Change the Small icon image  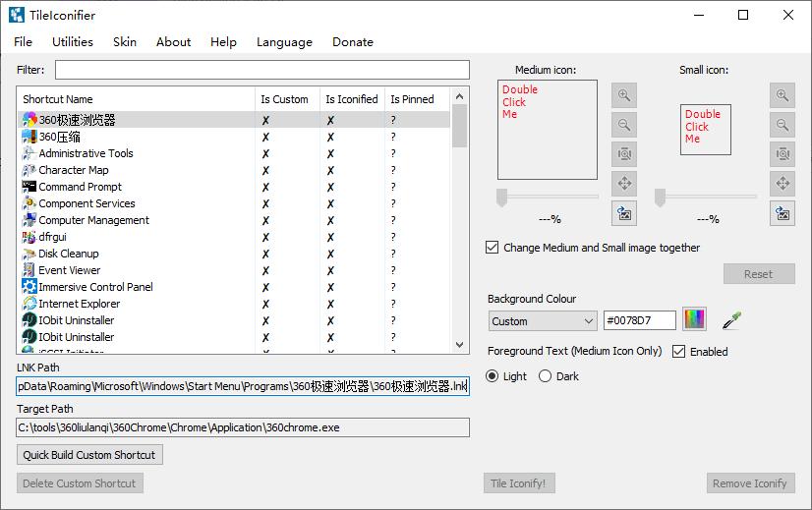pyautogui.click(x=782, y=213)
